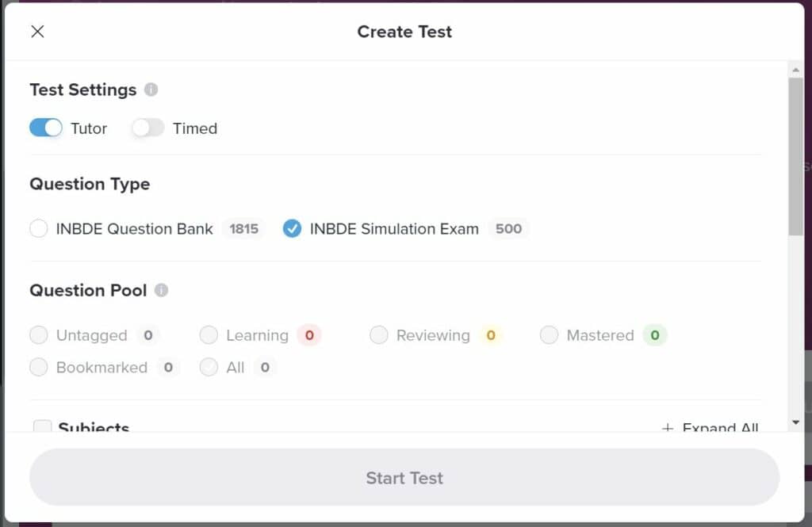Open the Question Pool info tooltip icon
This screenshot has width=812, height=527.
point(161,290)
